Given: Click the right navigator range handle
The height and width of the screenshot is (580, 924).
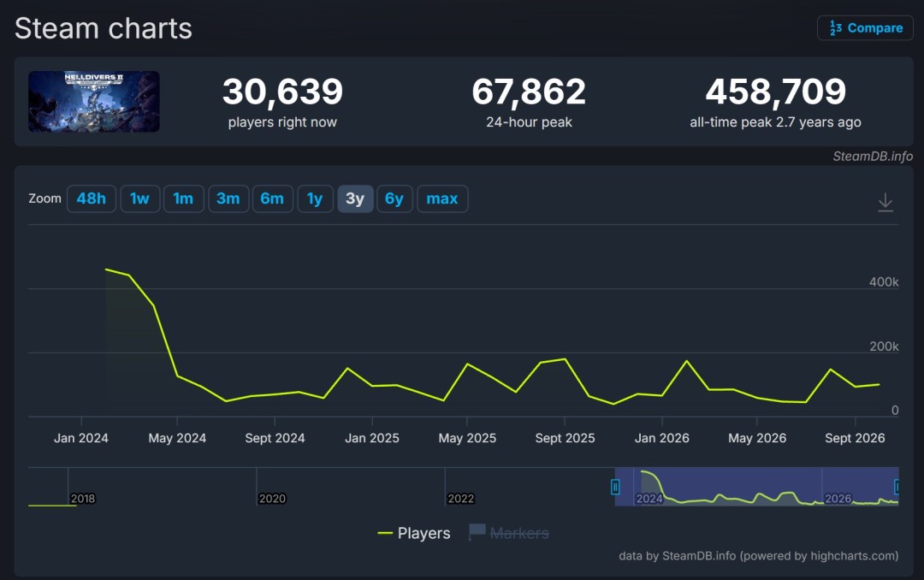Looking at the screenshot, I should [897, 487].
